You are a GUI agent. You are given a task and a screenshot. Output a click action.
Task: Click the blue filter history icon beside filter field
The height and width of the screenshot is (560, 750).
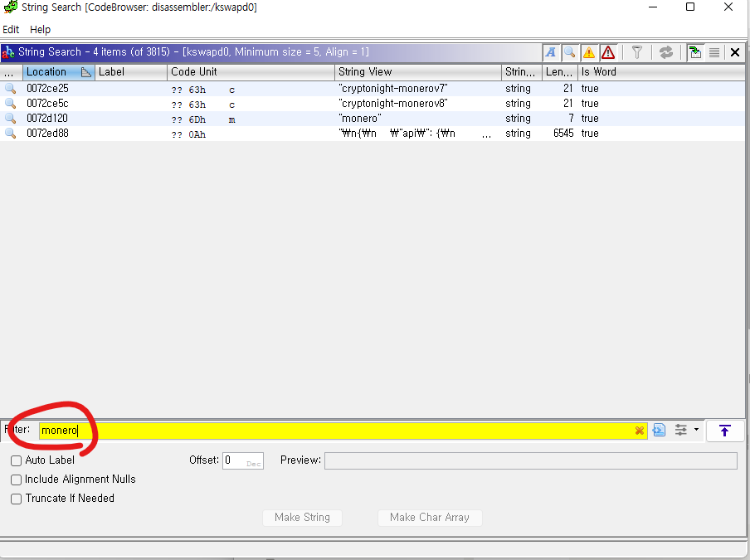click(659, 430)
